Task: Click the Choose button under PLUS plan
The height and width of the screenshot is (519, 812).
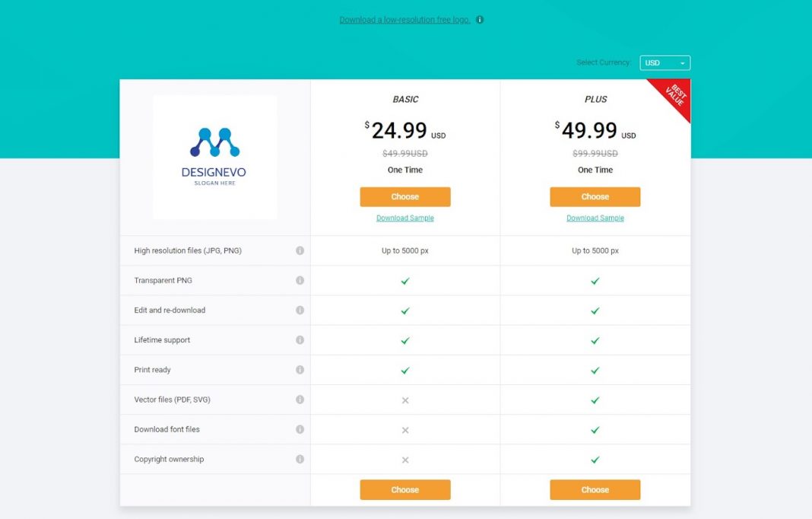Action: 595,196
